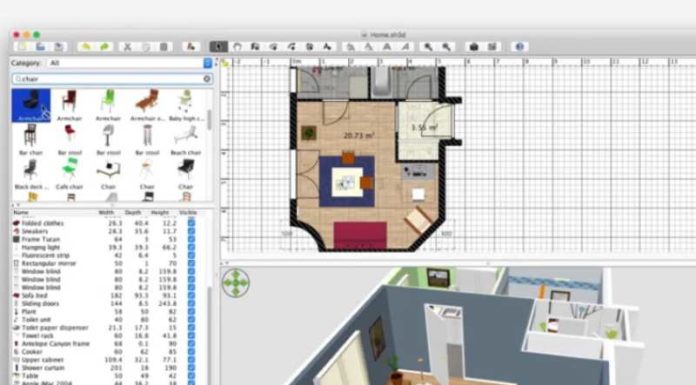This screenshot has height=385, width=696.
Task: Save the home using the toolbar icon
Action: 59,47
